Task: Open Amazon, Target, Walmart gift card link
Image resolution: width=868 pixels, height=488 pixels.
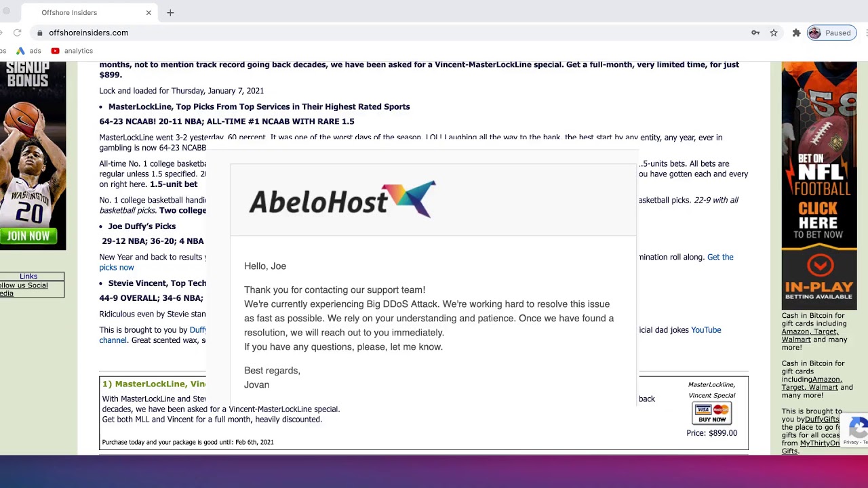Action: tap(810, 335)
